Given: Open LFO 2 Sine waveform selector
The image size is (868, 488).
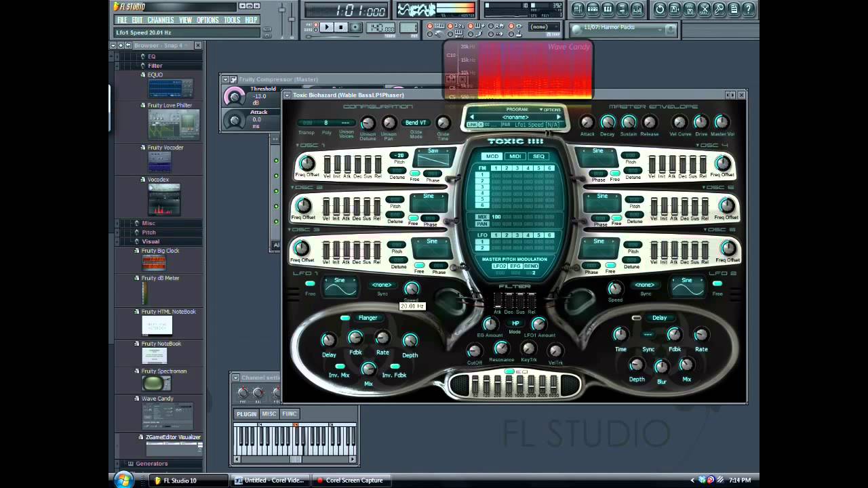Looking at the screenshot, I should point(688,286).
